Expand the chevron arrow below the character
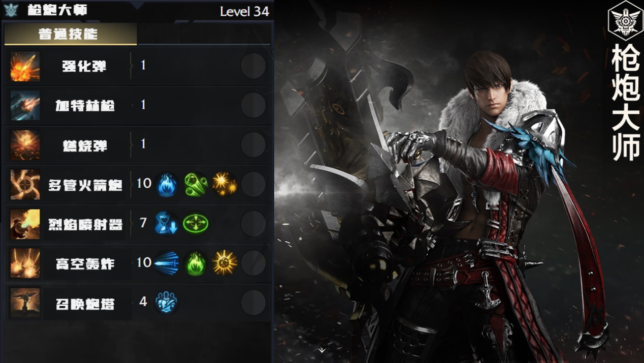 (x=322, y=350)
